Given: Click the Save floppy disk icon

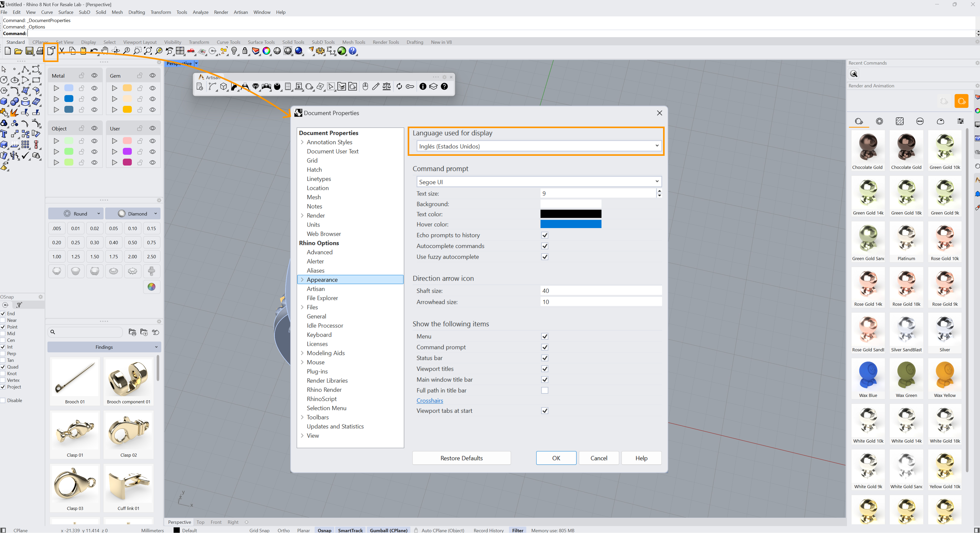Looking at the screenshot, I should tap(29, 51).
